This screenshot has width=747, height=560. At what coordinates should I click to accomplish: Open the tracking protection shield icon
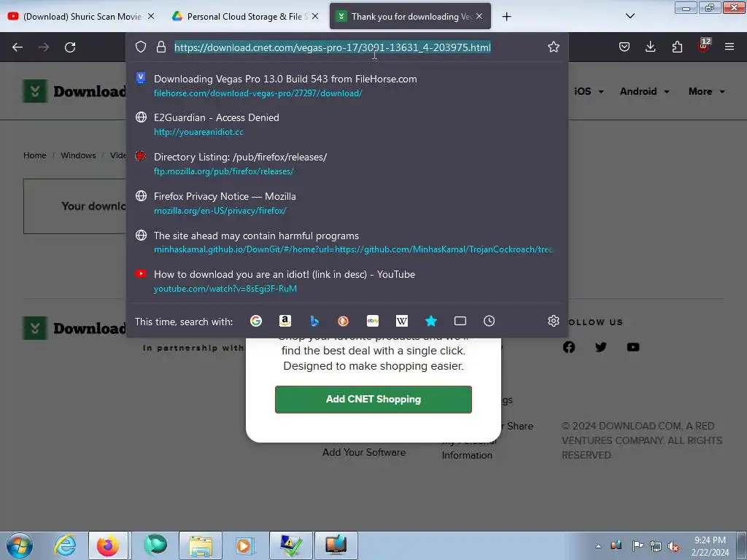[141, 47]
